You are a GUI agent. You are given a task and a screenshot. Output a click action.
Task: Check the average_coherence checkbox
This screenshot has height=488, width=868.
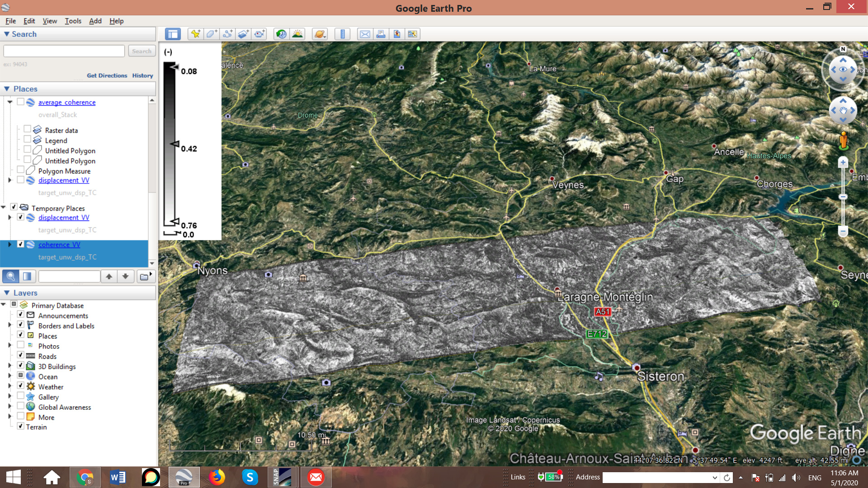20,102
